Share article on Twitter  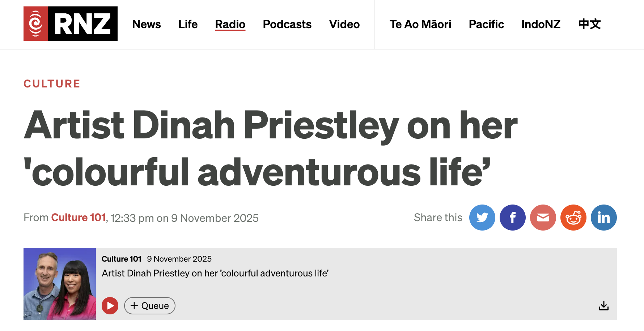482,218
